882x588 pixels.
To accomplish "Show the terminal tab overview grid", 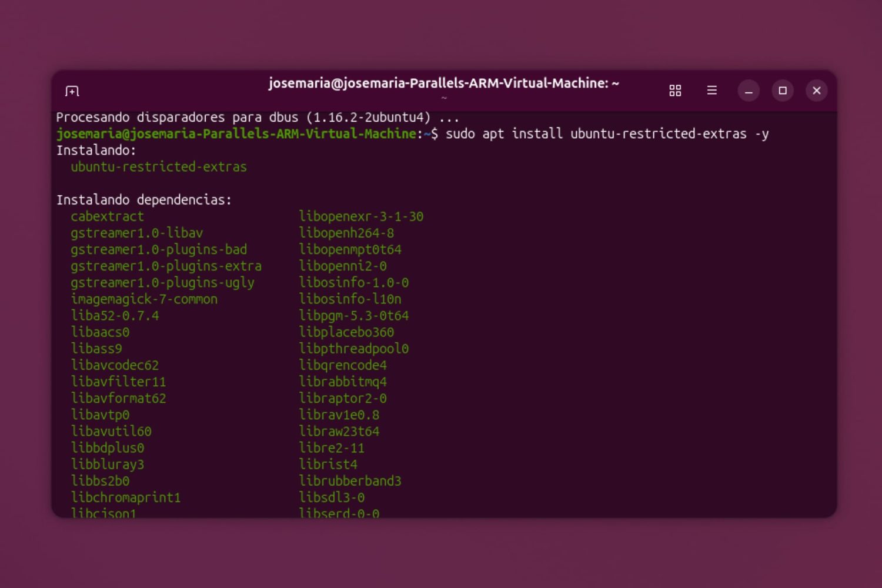I will coord(675,91).
